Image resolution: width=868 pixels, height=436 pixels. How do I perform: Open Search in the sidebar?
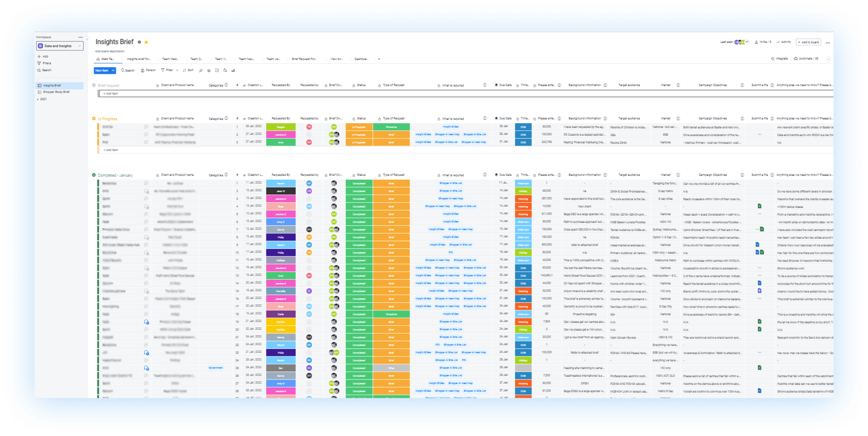point(44,70)
